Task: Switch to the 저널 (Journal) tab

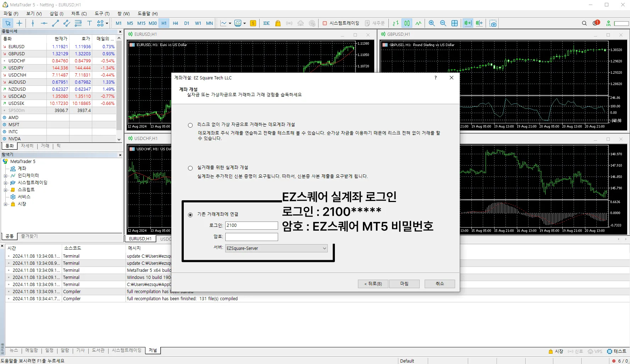Action: (x=153, y=350)
